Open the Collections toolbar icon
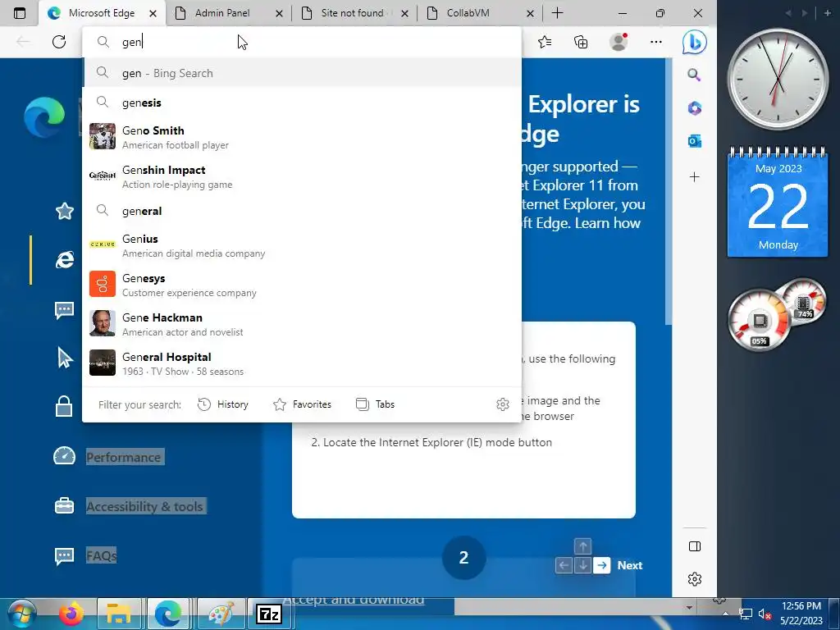Image resolution: width=840 pixels, height=630 pixels. [581, 42]
